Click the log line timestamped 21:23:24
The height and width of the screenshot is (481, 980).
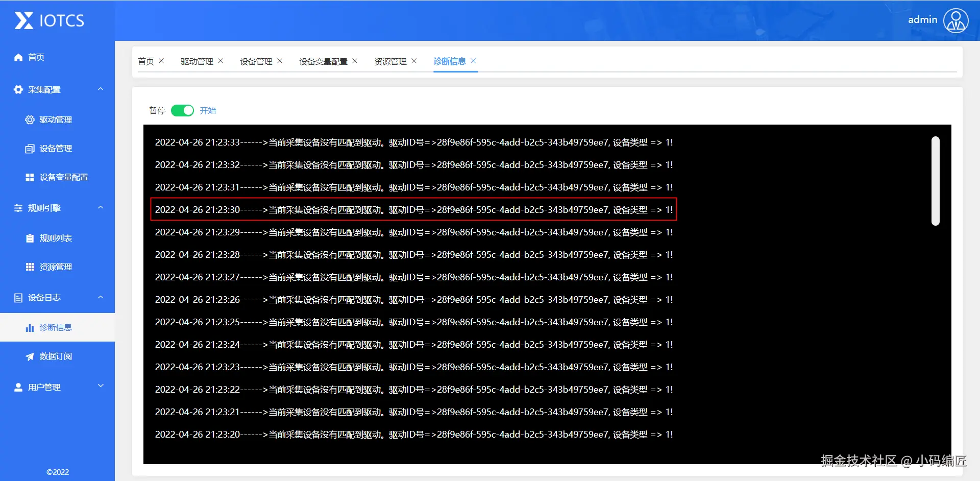tap(414, 345)
